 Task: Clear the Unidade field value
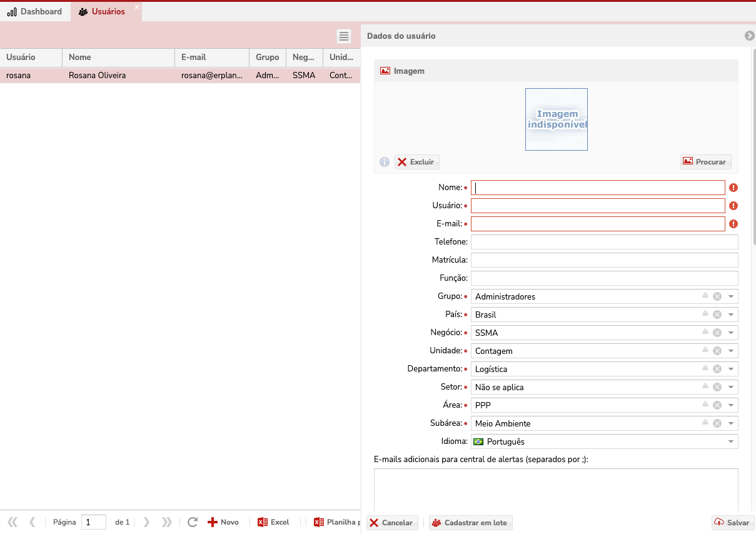pyautogui.click(x=717, y=351)
